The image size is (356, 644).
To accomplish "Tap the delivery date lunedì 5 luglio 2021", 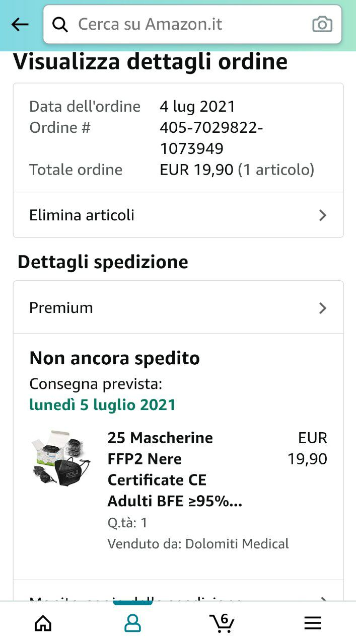I will (103, 405).
